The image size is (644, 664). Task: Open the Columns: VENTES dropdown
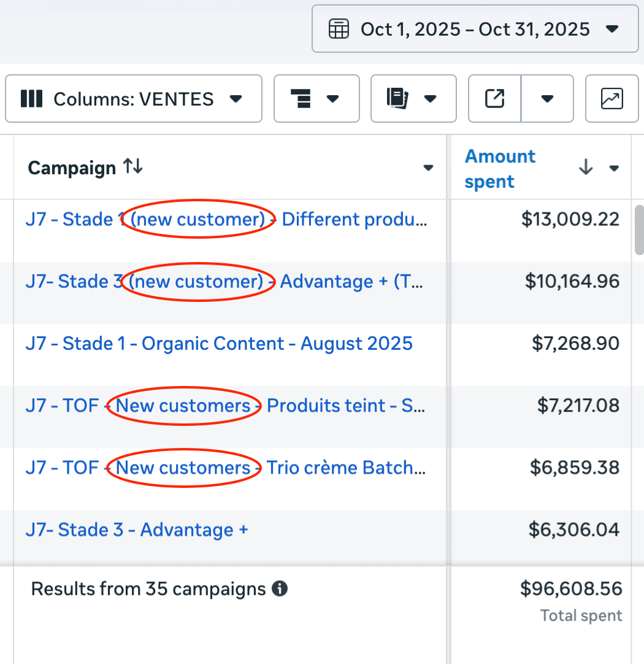tap(133, 99)
